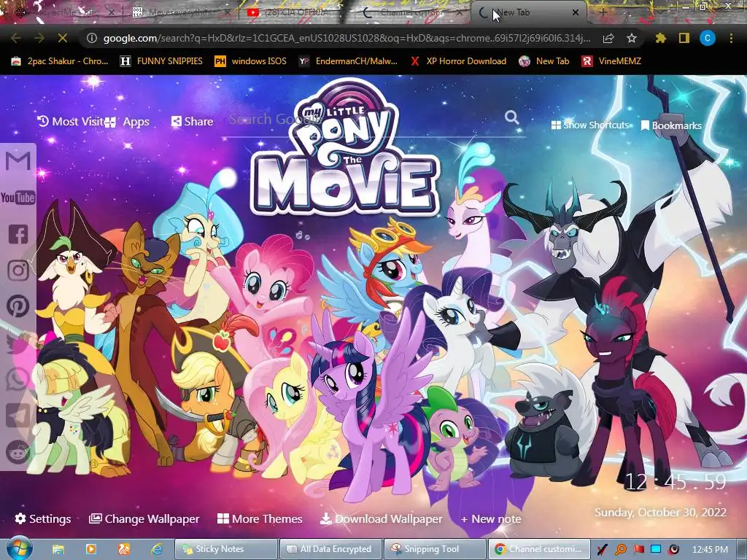747x560 pixels.
Task: Click the Show desktop button
Action: click(x=741, y=549)
